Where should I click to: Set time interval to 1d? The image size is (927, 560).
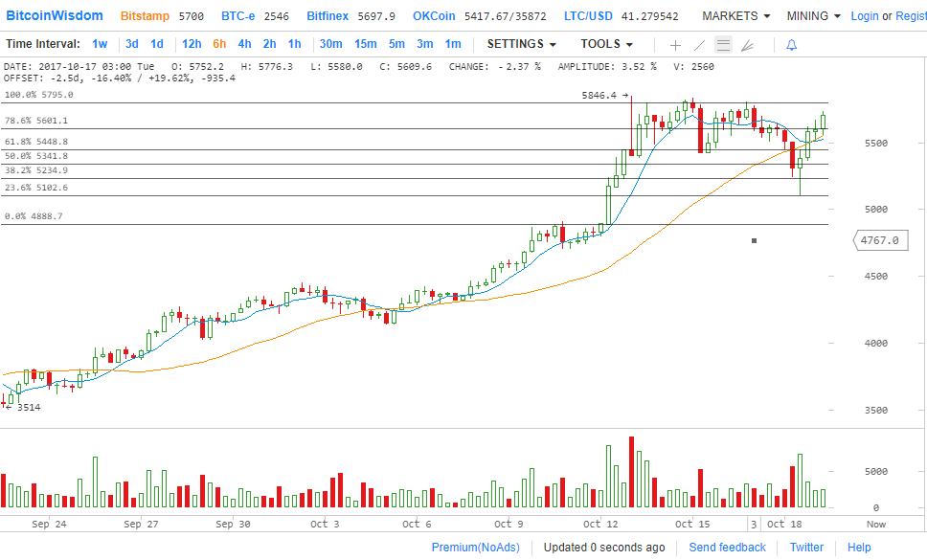157,44
